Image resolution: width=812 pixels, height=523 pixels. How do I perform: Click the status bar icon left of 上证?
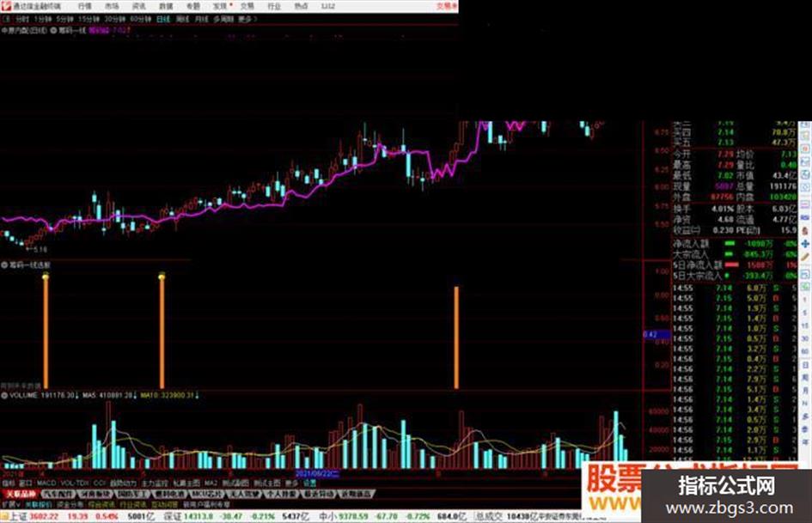[4, 516]
